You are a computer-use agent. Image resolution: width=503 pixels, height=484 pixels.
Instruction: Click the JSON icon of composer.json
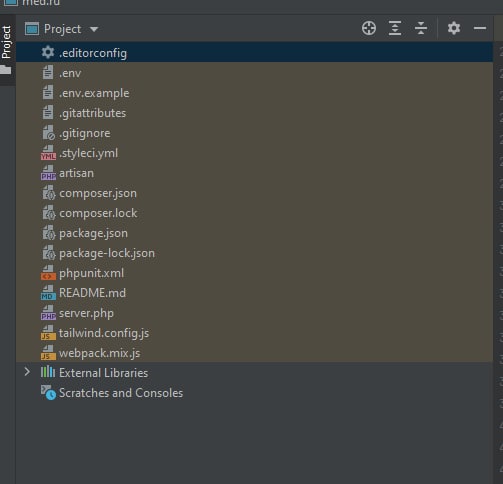pos(49,193)
